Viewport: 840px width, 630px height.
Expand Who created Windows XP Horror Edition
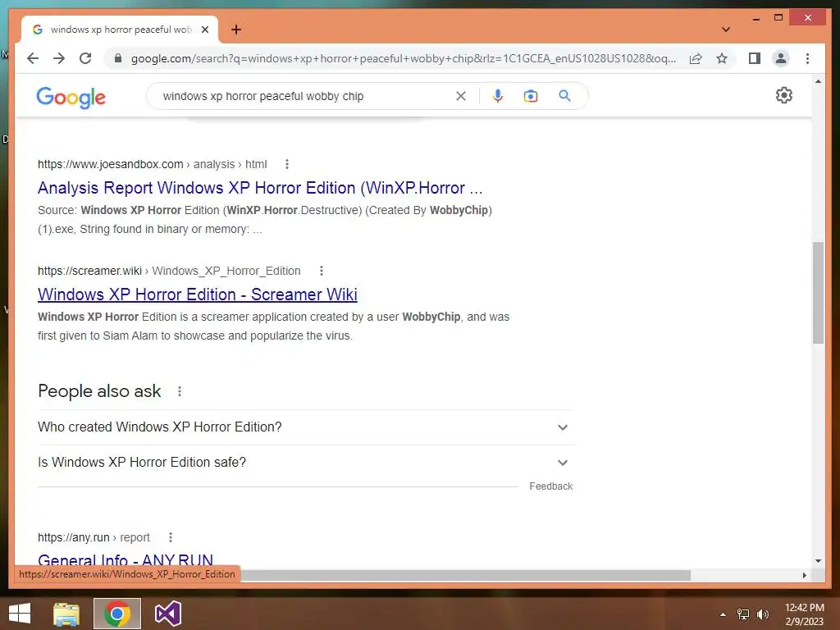(305, 427)
